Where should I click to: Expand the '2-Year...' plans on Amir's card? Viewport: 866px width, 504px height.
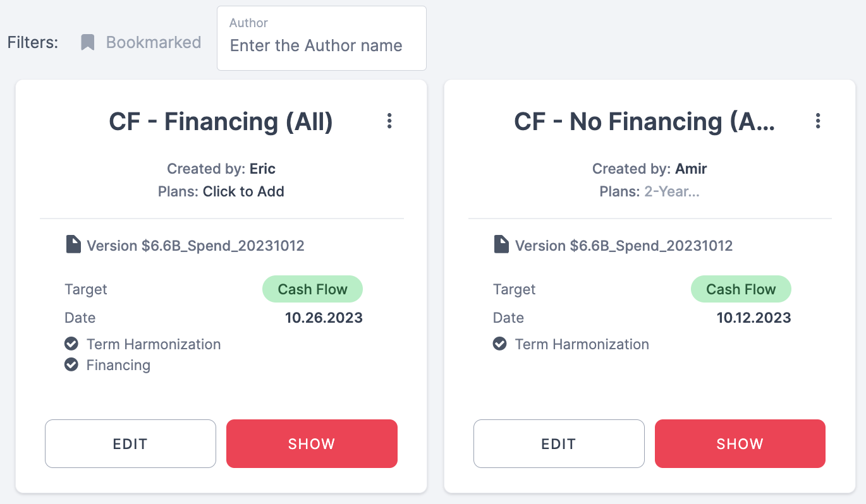coord(671,191)
